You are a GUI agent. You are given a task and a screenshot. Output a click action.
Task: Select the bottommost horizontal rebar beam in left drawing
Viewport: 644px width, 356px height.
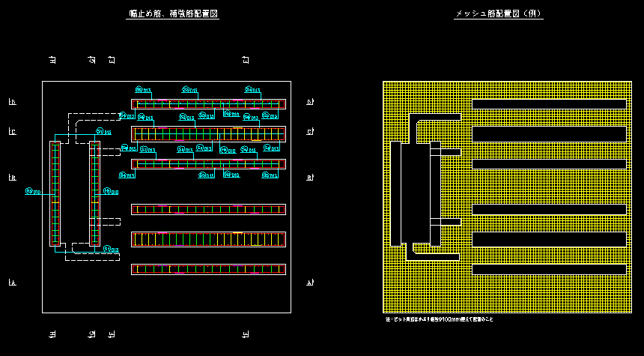pyautogui.click(x=208, y=269)
